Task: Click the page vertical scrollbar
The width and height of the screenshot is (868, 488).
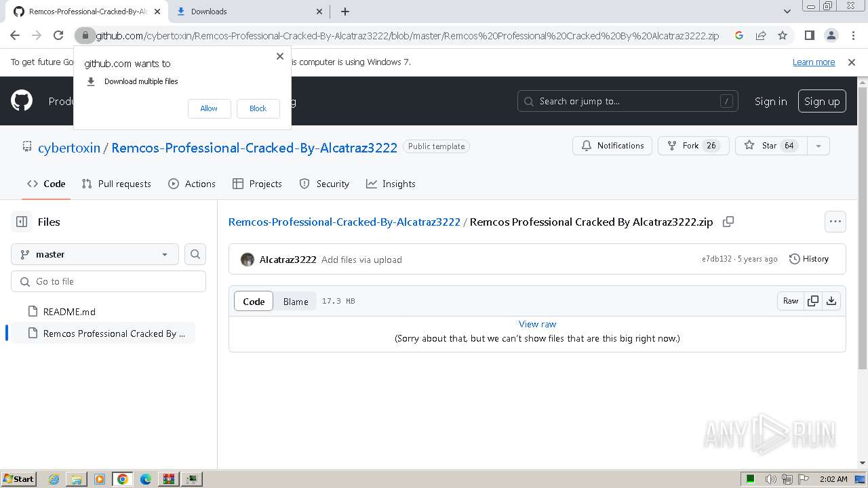Action: click(863, 227)
